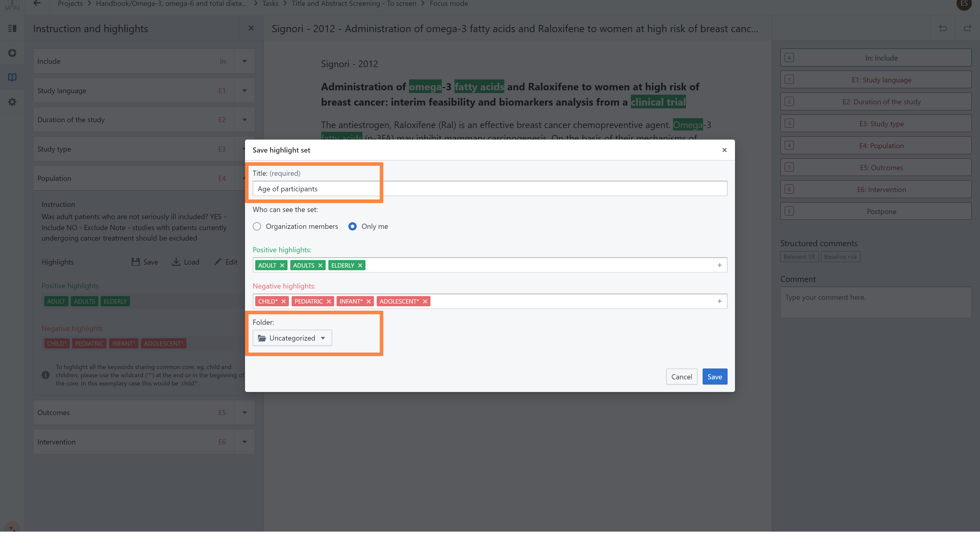Select Organization members visibility option
Viewport: 980px width, 551px height.
pos(257,227)
